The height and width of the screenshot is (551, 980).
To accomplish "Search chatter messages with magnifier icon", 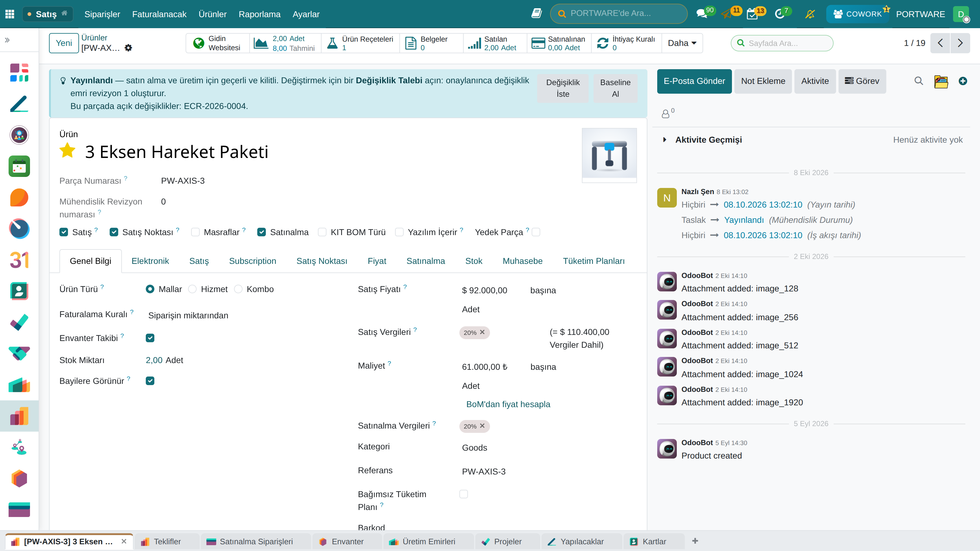I will tap(918, 81).
